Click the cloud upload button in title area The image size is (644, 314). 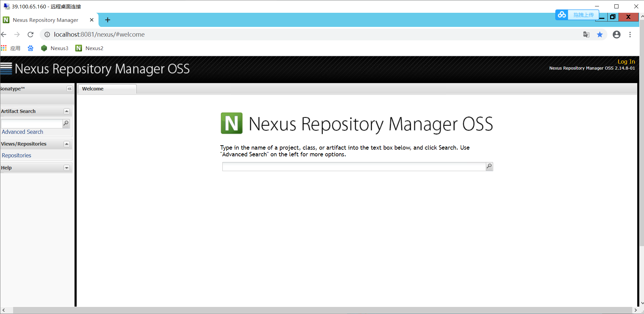pos(577,15)
